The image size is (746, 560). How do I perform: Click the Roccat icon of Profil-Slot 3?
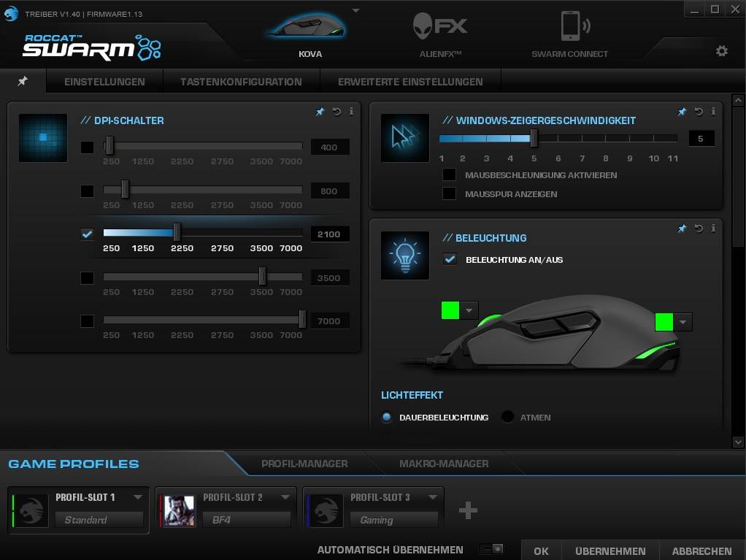[x=326, y=510]
